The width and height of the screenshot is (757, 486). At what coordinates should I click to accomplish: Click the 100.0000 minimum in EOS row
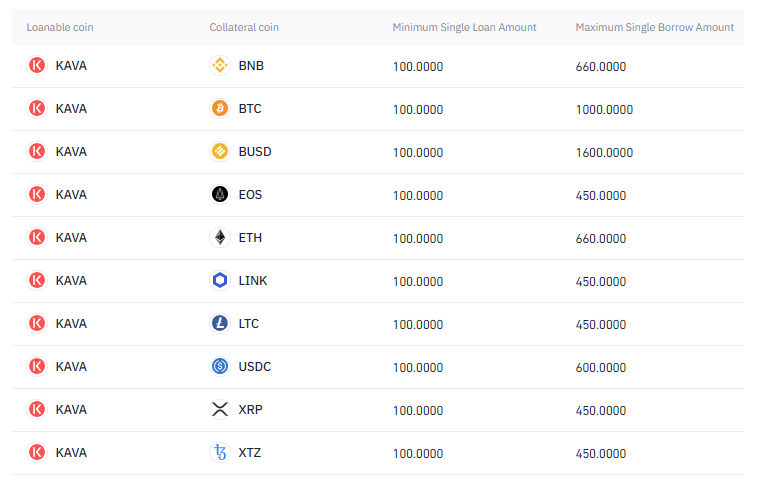click(418, 195)
